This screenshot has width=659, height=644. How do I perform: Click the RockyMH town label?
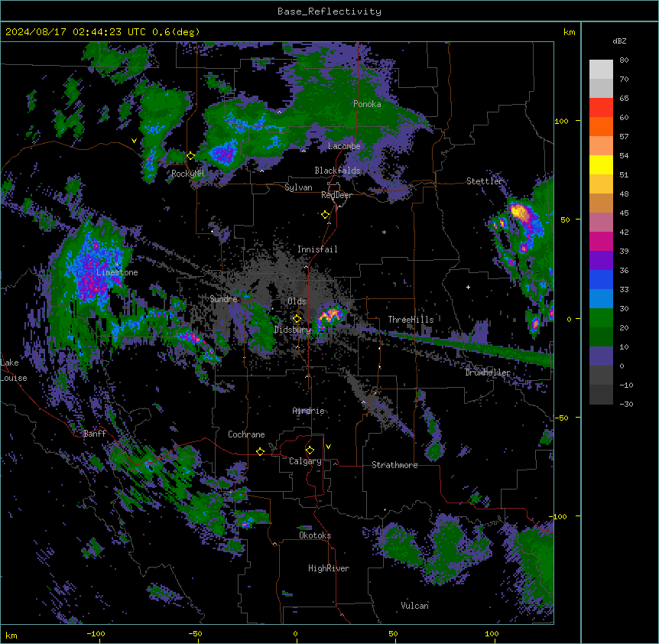[x=187, y=174]
